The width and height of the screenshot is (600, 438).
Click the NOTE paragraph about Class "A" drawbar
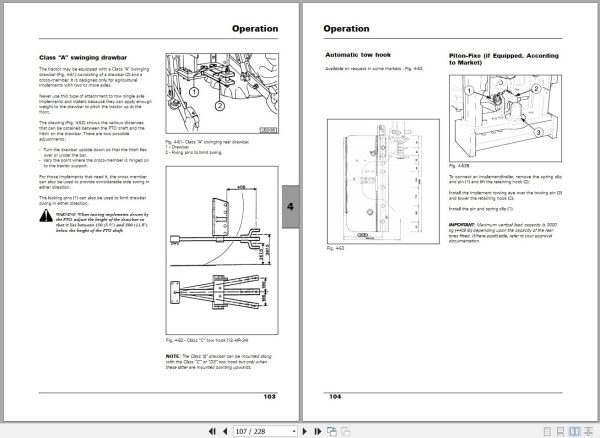point(218,361)
